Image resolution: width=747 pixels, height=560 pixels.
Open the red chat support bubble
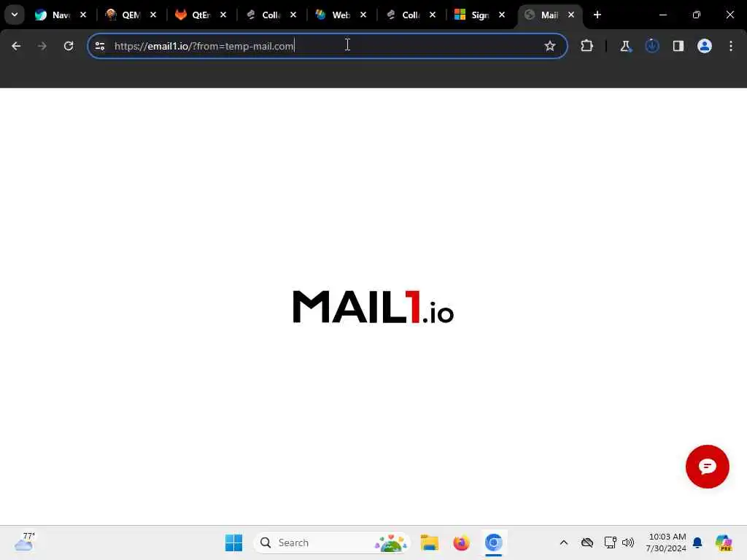coord(708,467)
